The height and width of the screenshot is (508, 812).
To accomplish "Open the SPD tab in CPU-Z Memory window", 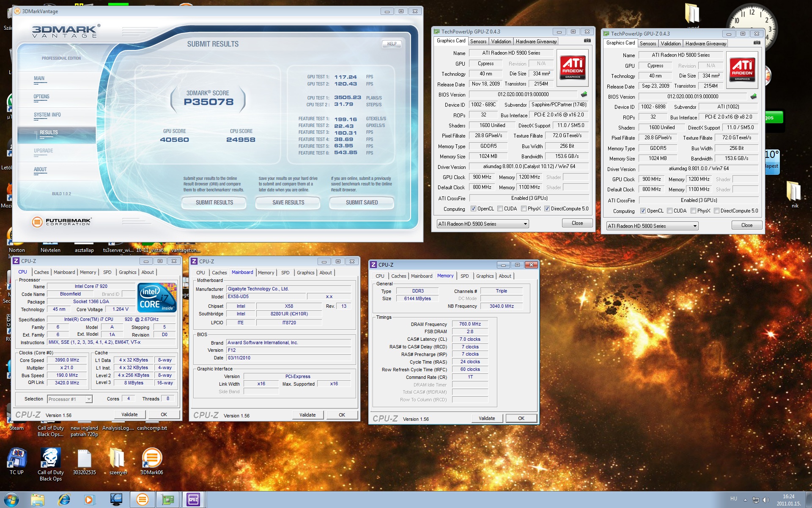I will tap(464, 276).
